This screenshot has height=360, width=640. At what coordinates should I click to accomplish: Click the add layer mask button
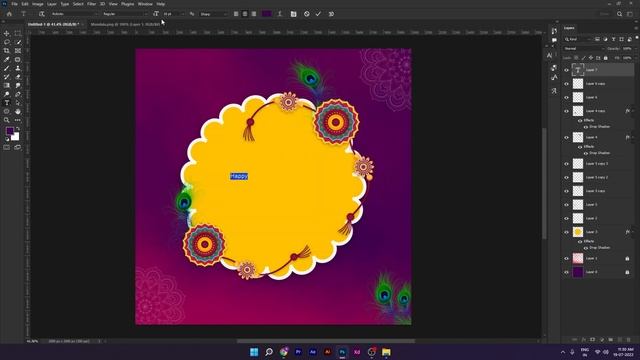click(x=593, y=340)
